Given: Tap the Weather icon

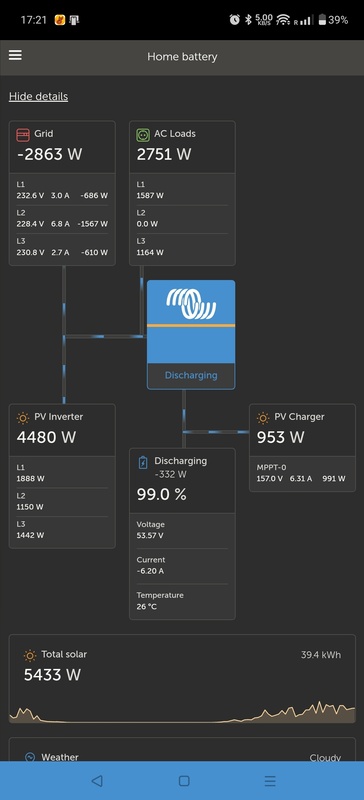Looking at the screenshot, I should coord(30,757).
